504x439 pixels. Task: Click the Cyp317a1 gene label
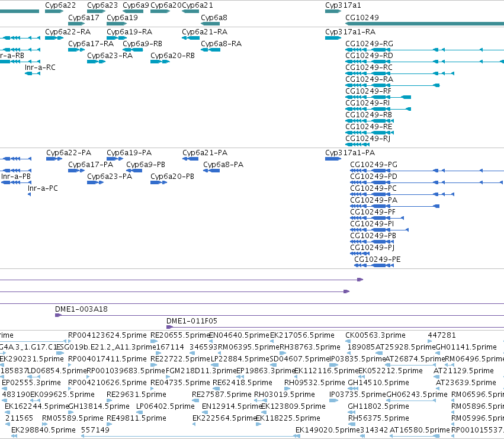(x=343, y=5)
